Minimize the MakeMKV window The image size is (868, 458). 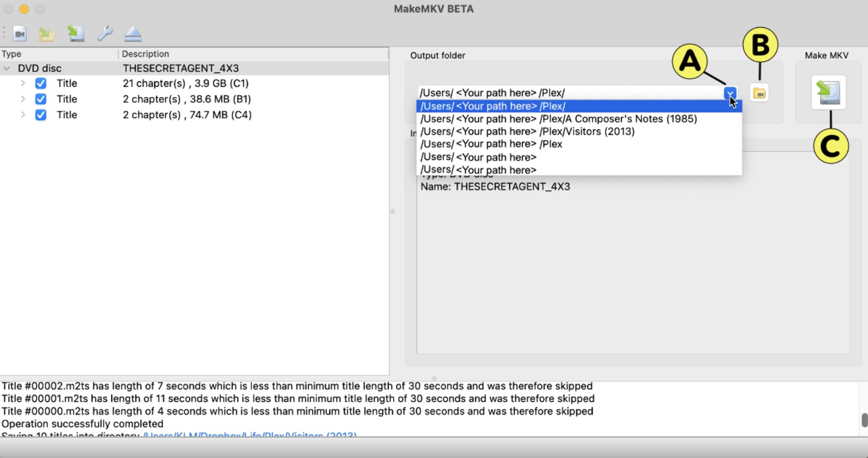coord(24,9)
